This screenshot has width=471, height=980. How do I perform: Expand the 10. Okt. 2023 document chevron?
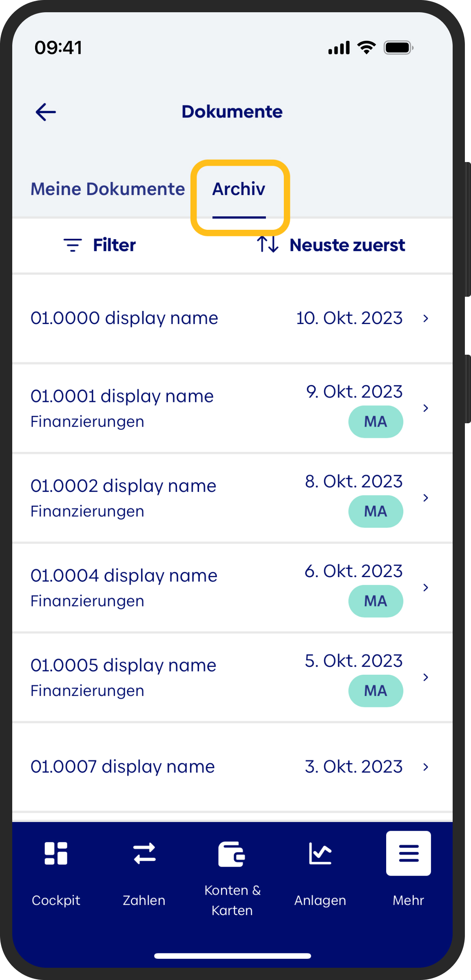click(x=426, y=318)
